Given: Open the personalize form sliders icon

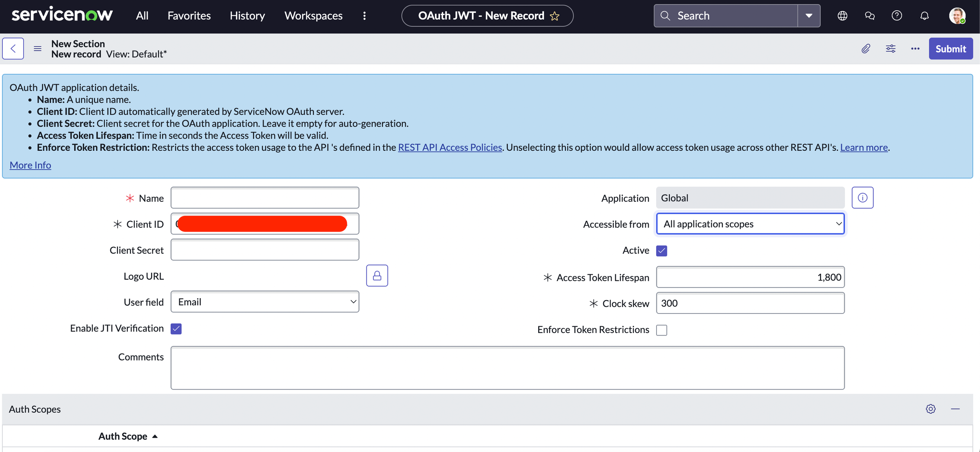Looking at the screenshot, I should (x=890, y=49).
